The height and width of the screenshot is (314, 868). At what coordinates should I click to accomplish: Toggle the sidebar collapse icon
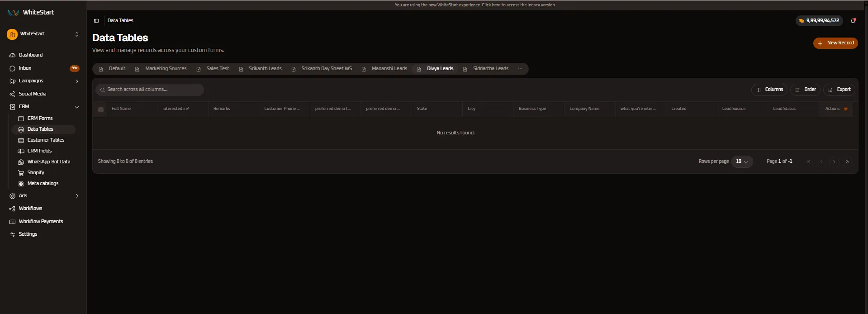[x=96, y=21]
